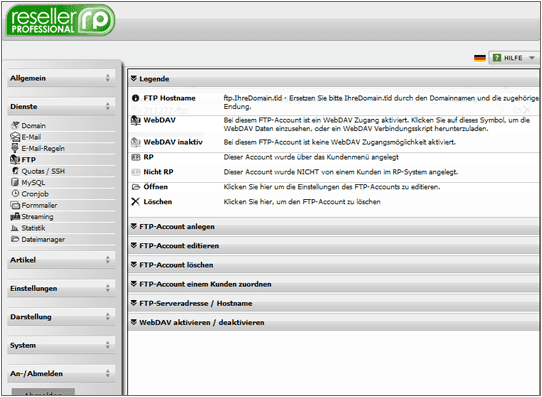Click the Quotas / SSH icon
Viewport: 542px width, 397px height.
pyautogui.click(x=15, y=171)
